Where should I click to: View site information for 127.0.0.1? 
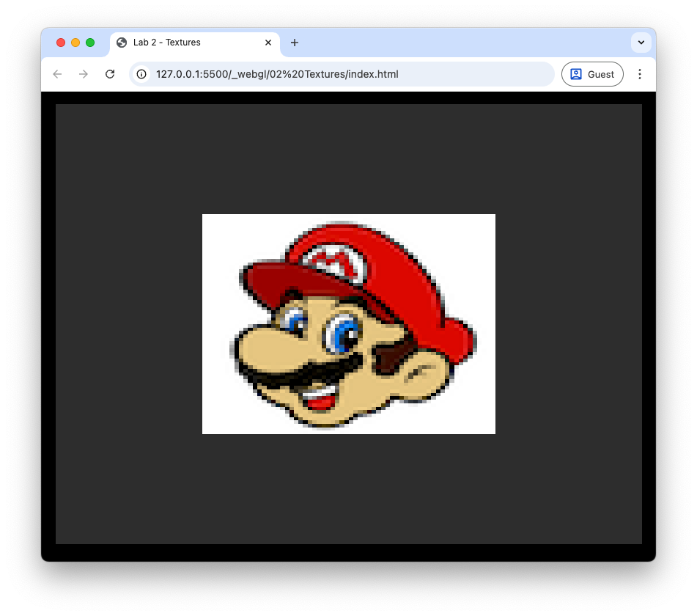pyautogui.click(x=141, y=74)
